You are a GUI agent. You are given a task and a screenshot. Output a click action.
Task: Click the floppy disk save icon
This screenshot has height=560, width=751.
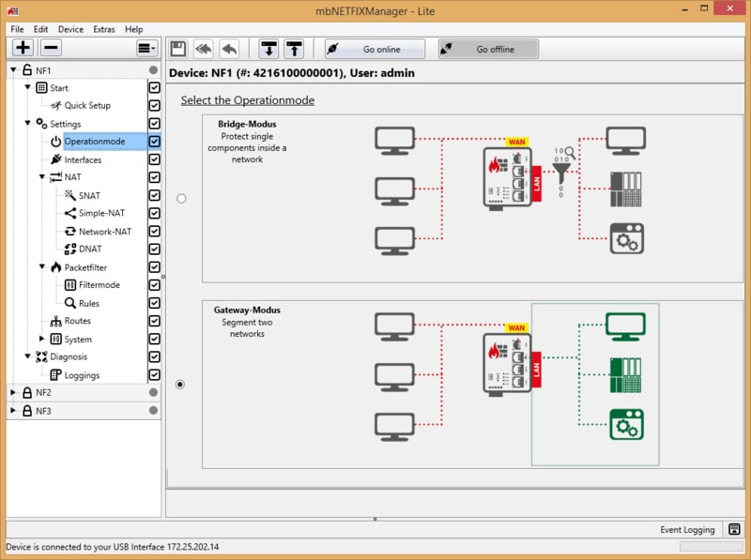click(178, 49)
